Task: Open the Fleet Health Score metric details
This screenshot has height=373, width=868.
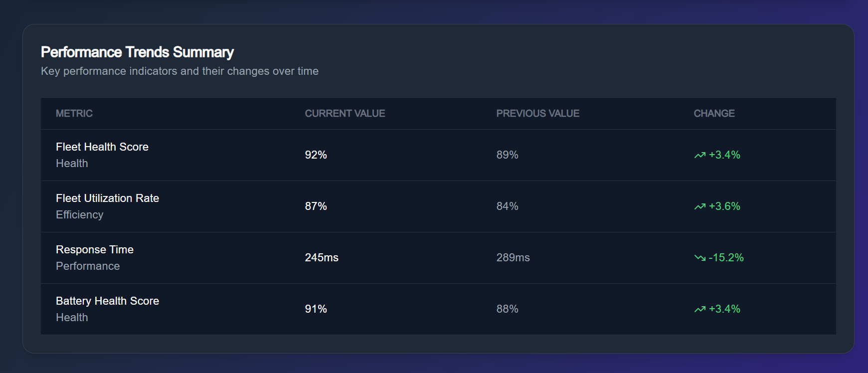Action: [102, 147]
